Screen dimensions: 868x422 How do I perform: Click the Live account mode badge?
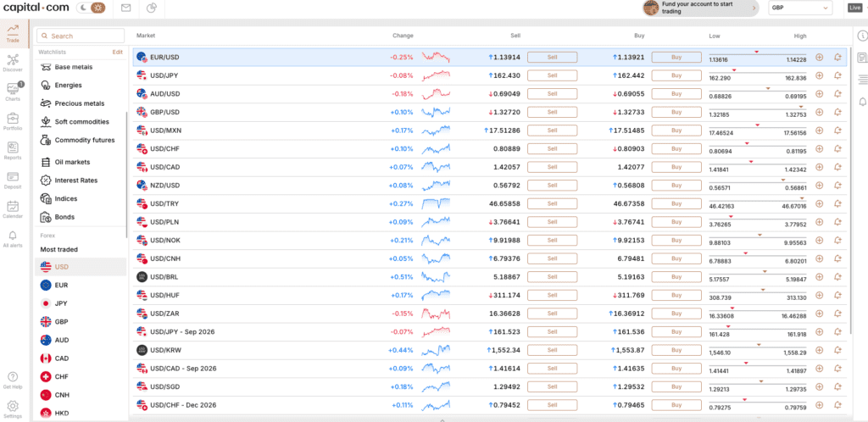pos(854,8)
